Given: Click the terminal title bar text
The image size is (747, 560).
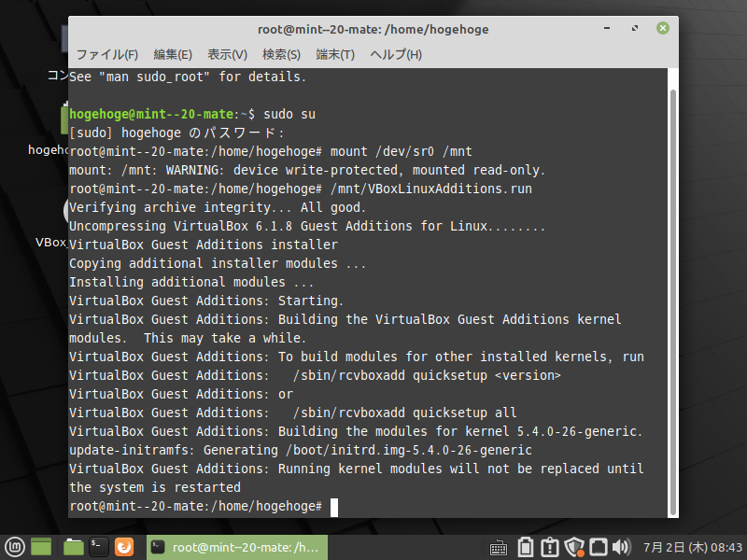Looking at the screenshot, I should (x=373, y=30).
